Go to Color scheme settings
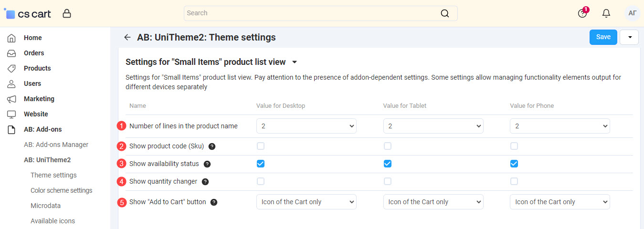The width and height of the screenshot is (644, 229). point(62,190)
